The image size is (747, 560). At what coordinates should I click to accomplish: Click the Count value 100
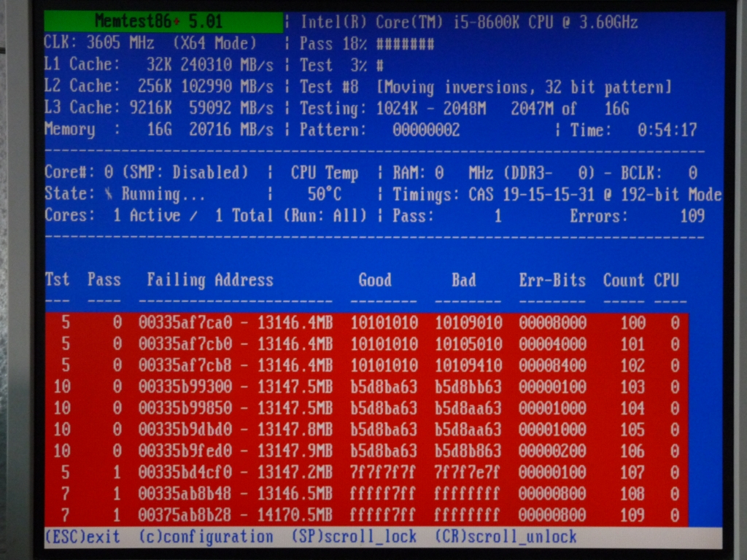[x=632, y=322]
